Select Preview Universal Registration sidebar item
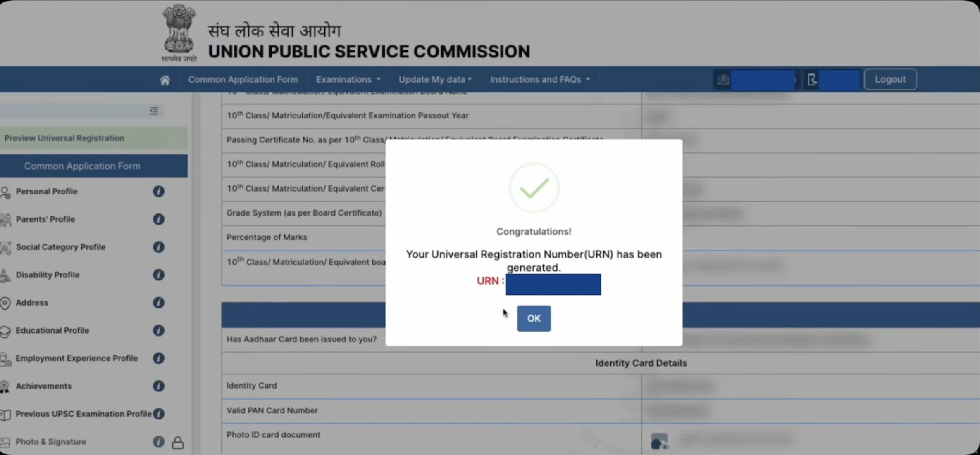The width and height of the screenshot is (980, 455). point(64,138)
